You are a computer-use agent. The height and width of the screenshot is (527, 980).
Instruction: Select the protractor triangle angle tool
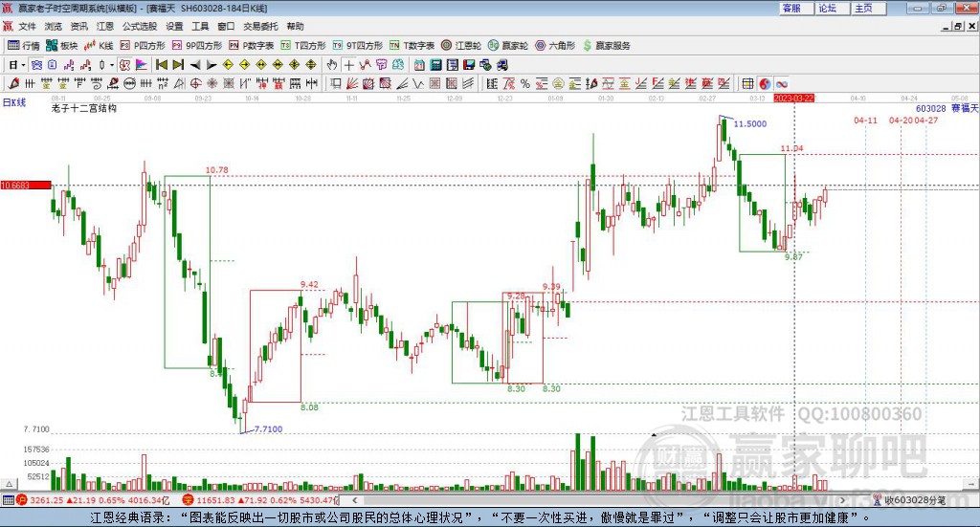tap(179, 83)
